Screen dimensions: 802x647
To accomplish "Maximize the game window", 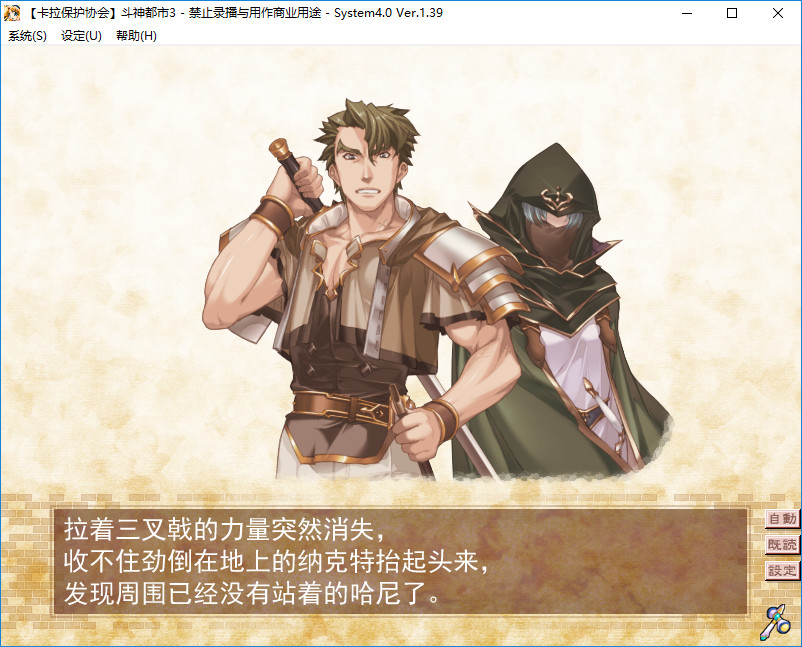I will point(732,13).
